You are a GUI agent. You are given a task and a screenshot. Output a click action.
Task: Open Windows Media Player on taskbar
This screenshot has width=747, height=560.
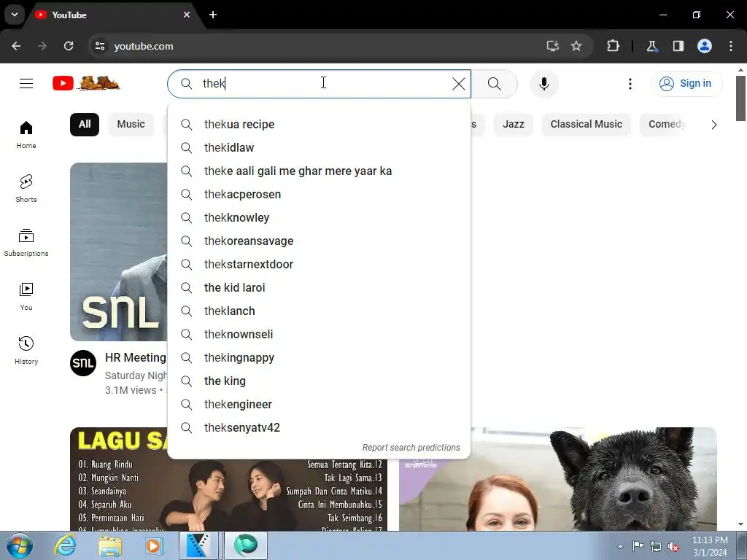click(154, 545)
